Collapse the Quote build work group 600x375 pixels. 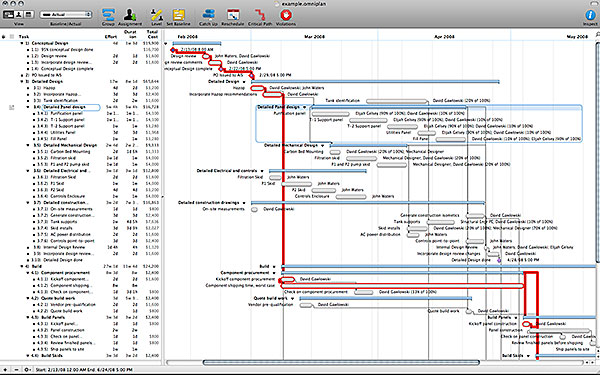click(x=28, y=298)
